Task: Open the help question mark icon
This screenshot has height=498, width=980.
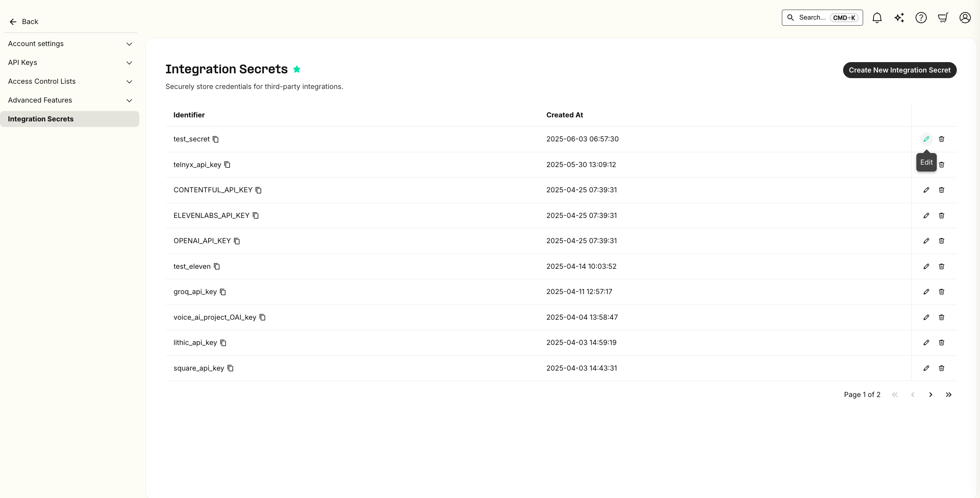Action: coord(921,18)
